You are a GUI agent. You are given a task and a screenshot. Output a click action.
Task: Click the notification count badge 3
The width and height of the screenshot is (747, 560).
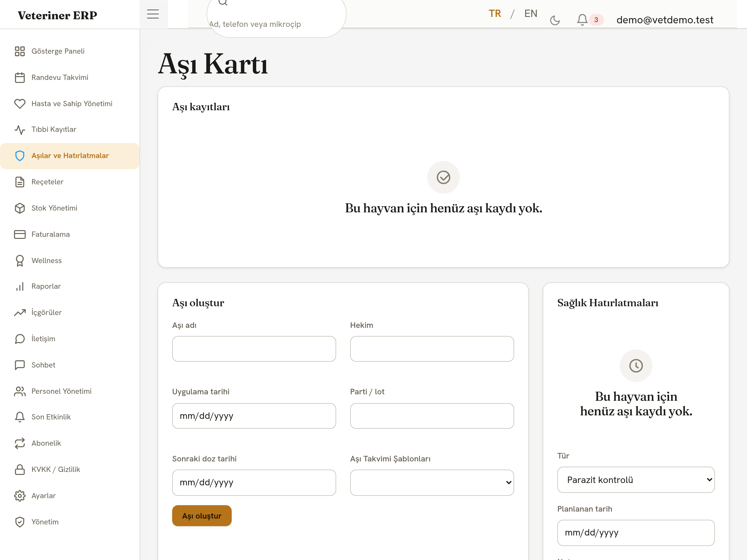(596, 20)
